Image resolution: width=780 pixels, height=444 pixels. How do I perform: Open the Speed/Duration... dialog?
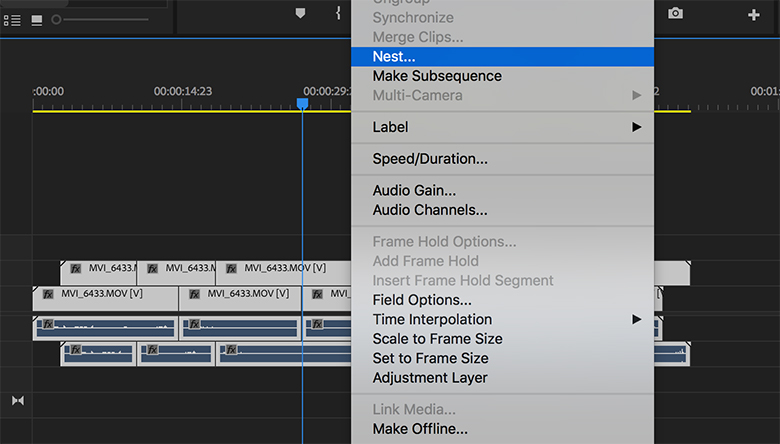pyautogui.click(x=502, y=159)
